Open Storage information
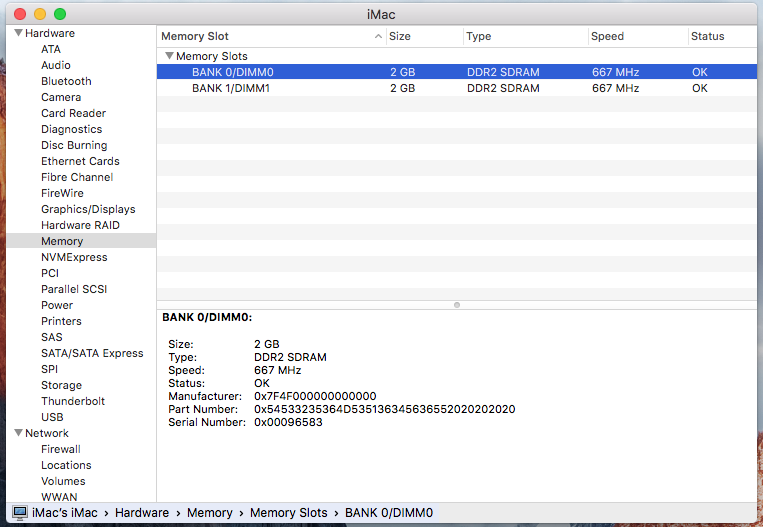 click(x=61, y=385)
